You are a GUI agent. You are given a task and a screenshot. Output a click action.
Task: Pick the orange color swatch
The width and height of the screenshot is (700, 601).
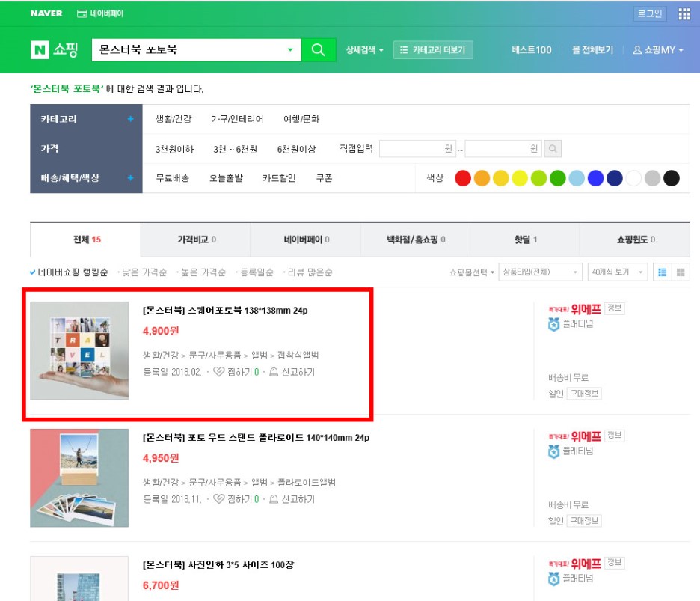tap(482, 178)
